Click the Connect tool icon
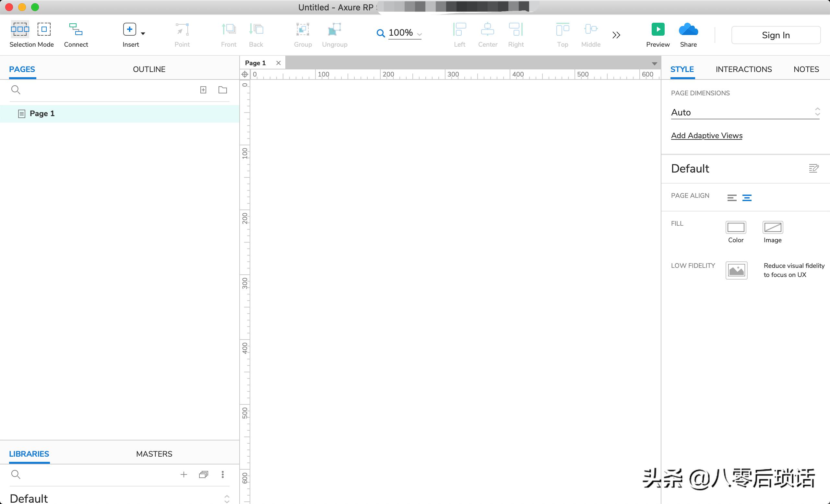This screenshot has height=504, width=830. tap(76, 30)
